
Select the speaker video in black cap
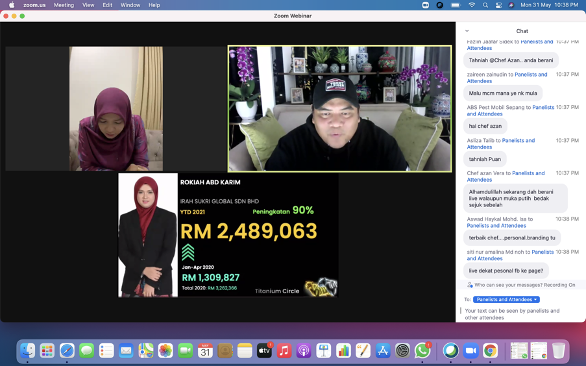[340, 108]
